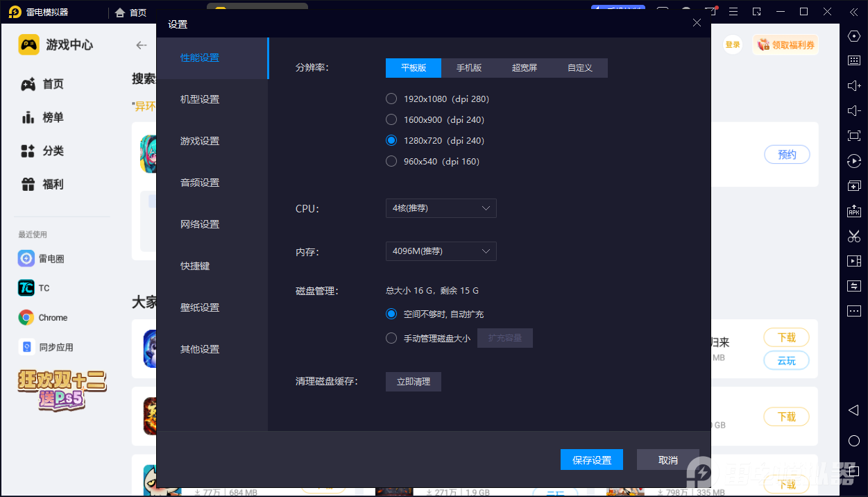Open multi-instance manager icon with plus sign
The width and height of the screenshot is (868, 497).
pos(854,186)
